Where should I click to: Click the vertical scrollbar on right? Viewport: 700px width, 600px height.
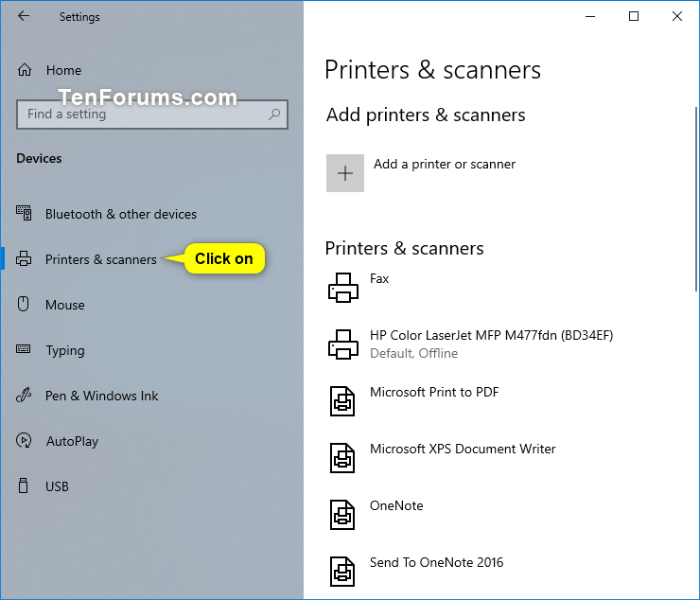click(x=696, y=200)
